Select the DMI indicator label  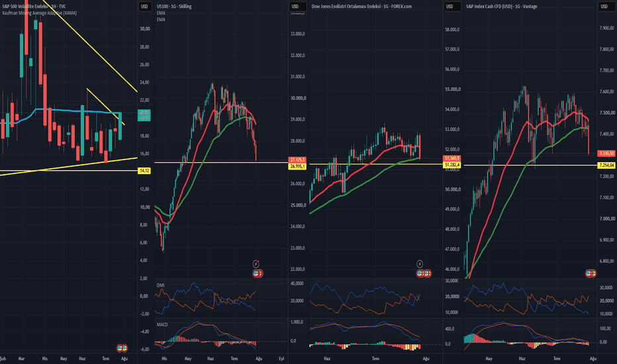click(x=161, y=285)
